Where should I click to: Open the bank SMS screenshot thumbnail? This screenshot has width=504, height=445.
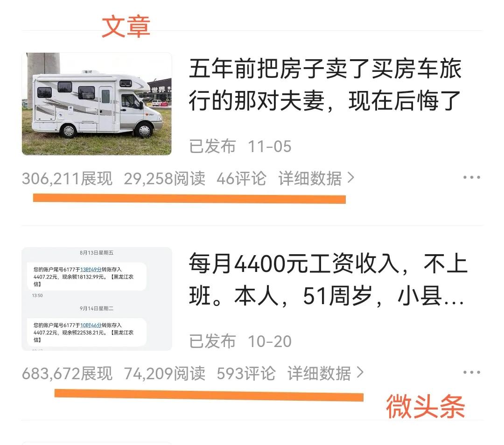(97, 299)
